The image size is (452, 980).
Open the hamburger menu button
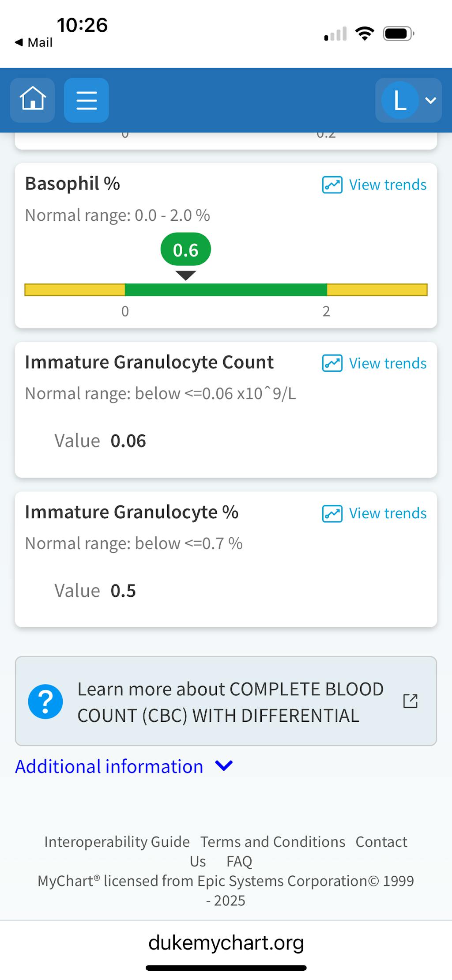coord(87,100)
